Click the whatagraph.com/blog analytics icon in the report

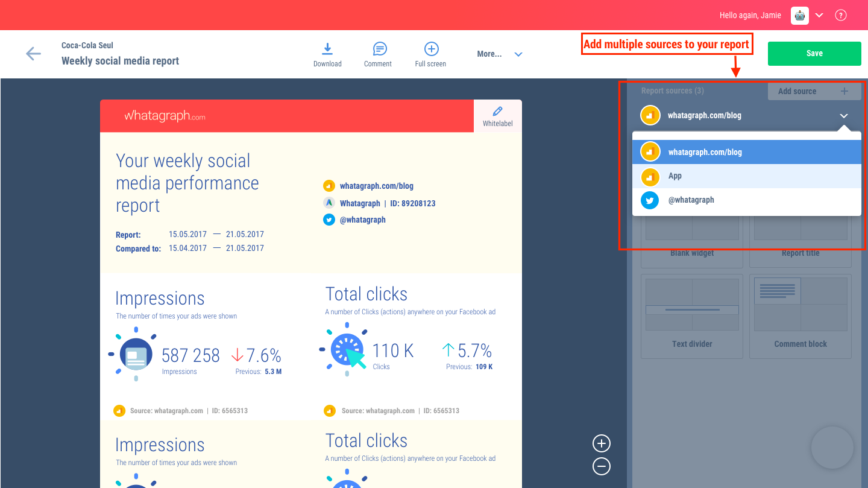point(329,186)
